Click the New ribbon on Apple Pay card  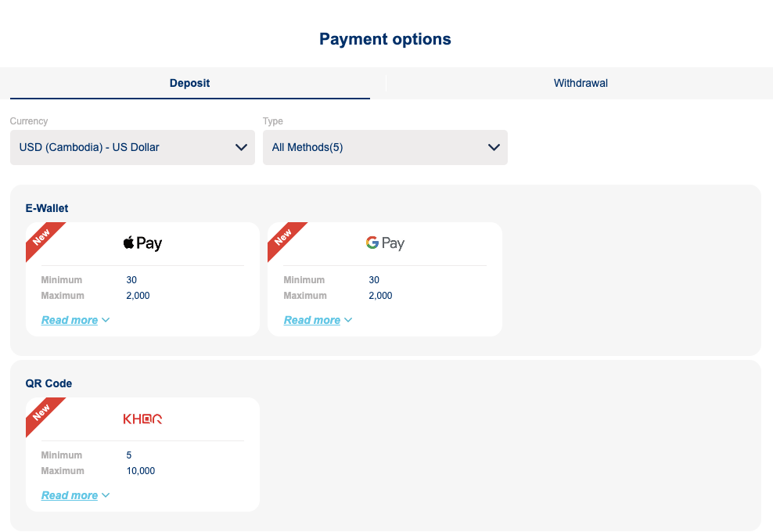pos(41,237)
